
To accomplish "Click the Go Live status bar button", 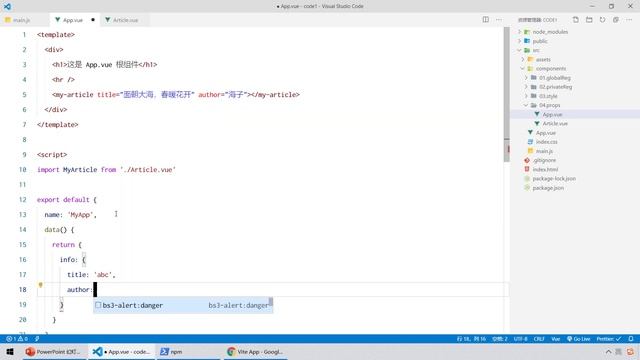I will coord(578,339).
